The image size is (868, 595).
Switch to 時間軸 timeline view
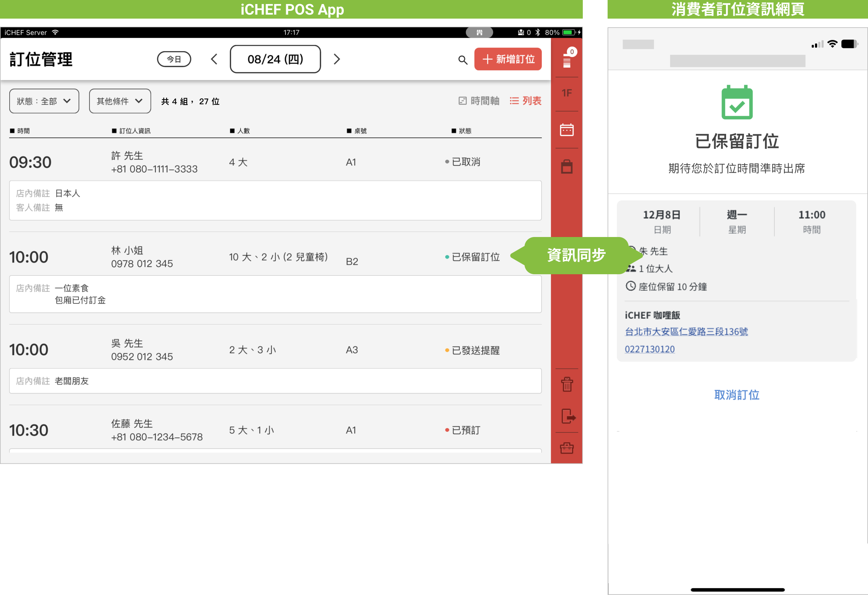(x=479, y=101)
